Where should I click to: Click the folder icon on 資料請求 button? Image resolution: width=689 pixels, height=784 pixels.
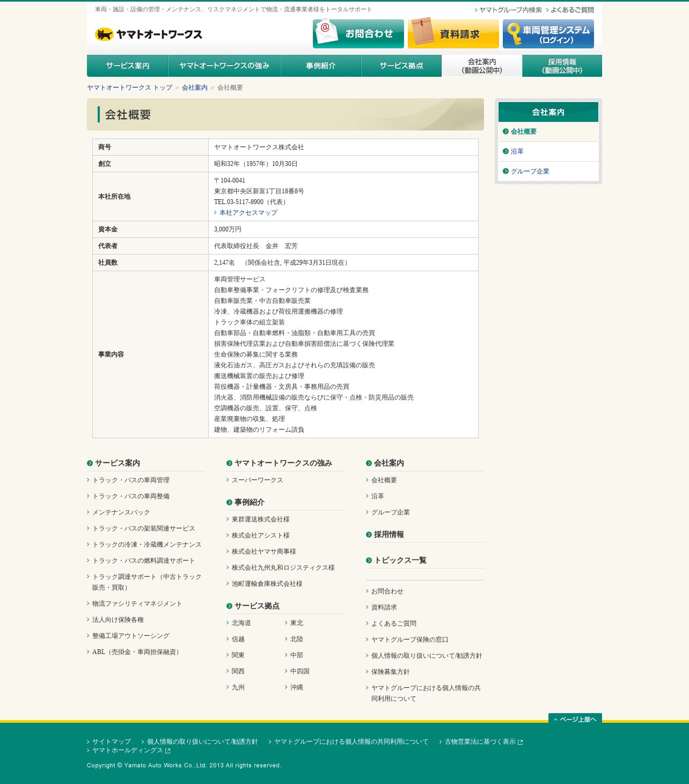coord(422,31)
